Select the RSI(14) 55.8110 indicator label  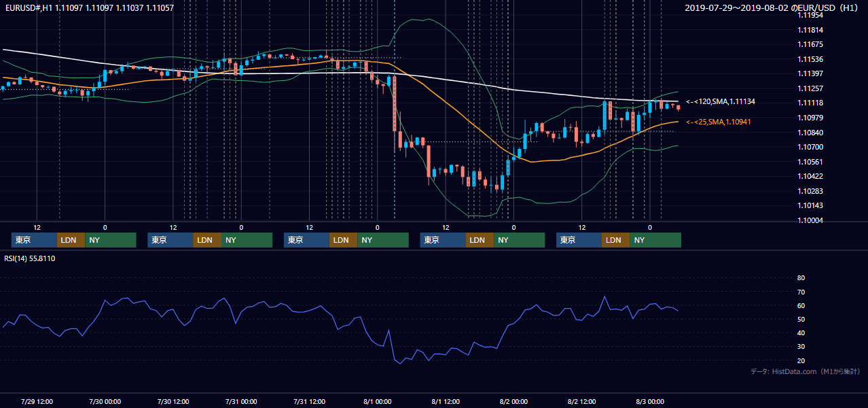[x=30, y=258]
